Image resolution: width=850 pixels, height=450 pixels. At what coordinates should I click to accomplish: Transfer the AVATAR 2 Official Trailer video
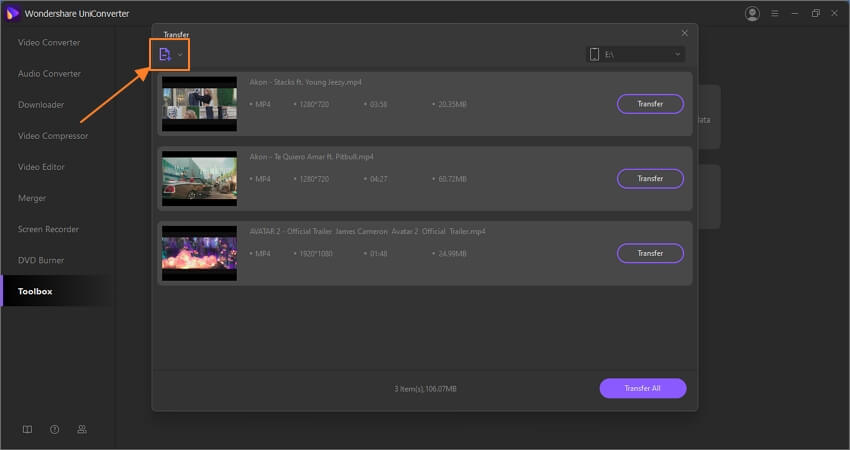point(650,253)
